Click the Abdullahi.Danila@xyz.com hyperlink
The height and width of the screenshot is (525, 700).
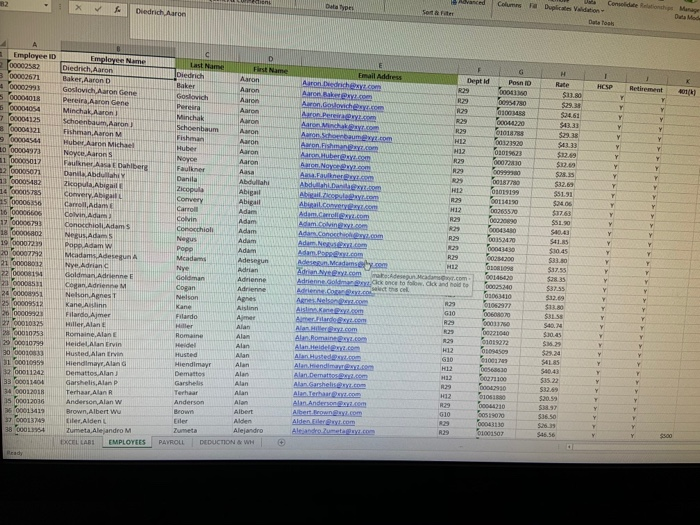click(340, 186)
